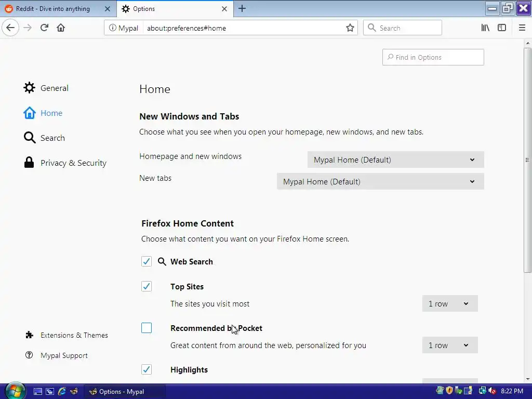
Task: Close the Options tab
Action: point(224,9)
